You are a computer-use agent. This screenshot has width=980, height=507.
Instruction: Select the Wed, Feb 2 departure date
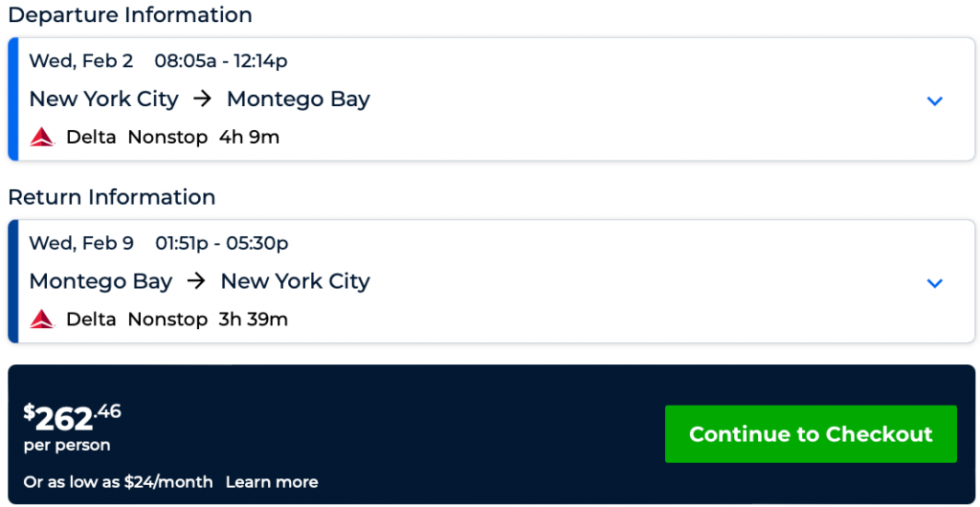click(x=81, y=61)
